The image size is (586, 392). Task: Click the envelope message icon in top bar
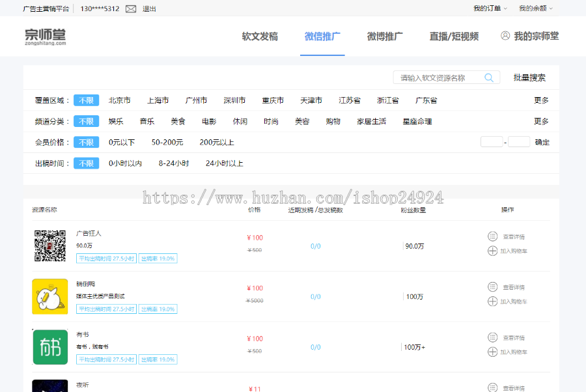pyautogui.click(x=130, y=9)
